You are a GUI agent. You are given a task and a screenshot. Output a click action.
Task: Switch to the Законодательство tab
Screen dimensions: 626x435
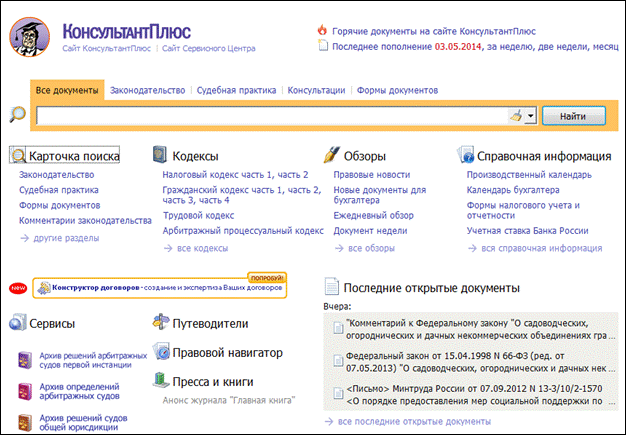pyautogui.click(x=147, y=90)
